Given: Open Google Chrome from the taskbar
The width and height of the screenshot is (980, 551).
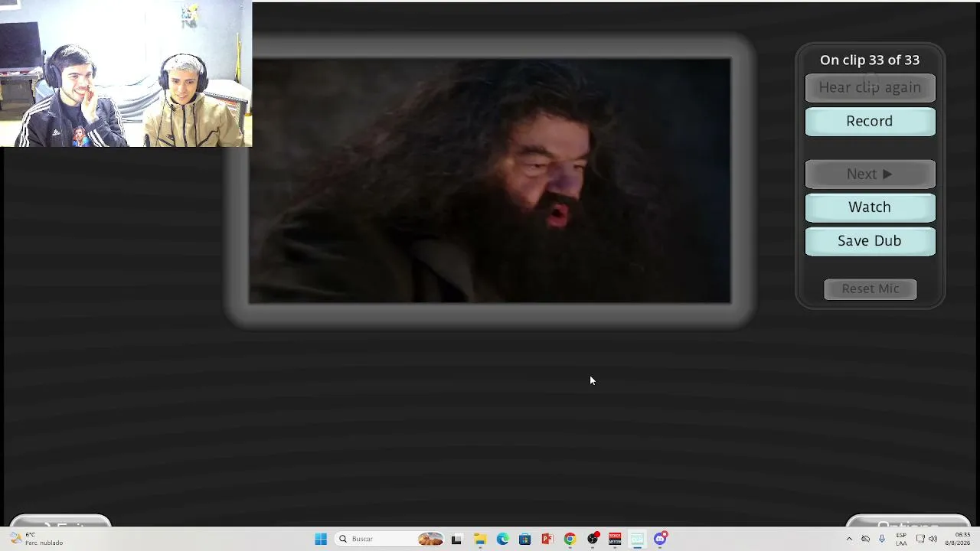Looking at the screenshot, I should (570, 539).
